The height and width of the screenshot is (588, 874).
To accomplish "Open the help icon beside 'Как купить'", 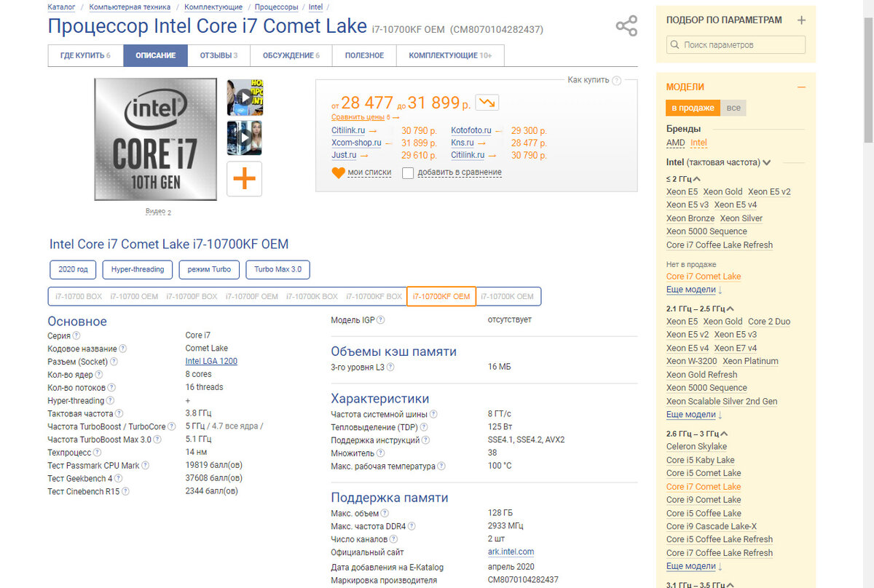I will 617,81.
